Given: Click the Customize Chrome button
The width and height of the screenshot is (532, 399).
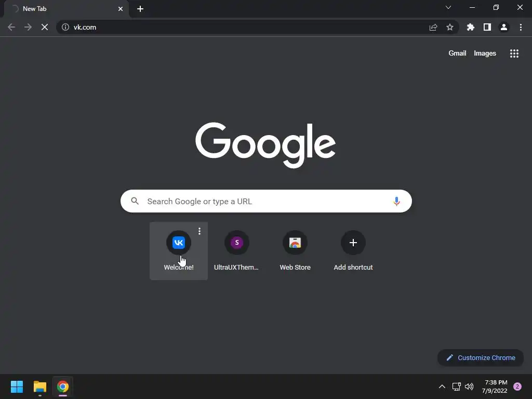Looking at the screenshot, I should coord(481,357).
